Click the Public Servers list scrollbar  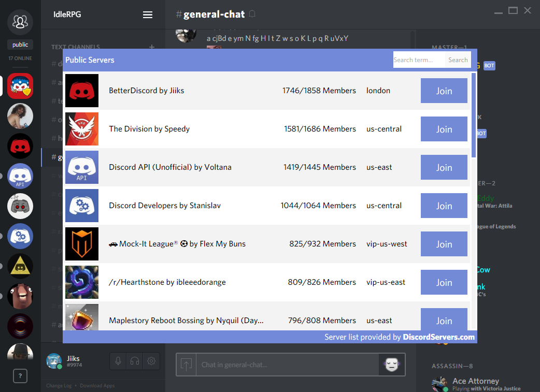(x=474, y=115)
